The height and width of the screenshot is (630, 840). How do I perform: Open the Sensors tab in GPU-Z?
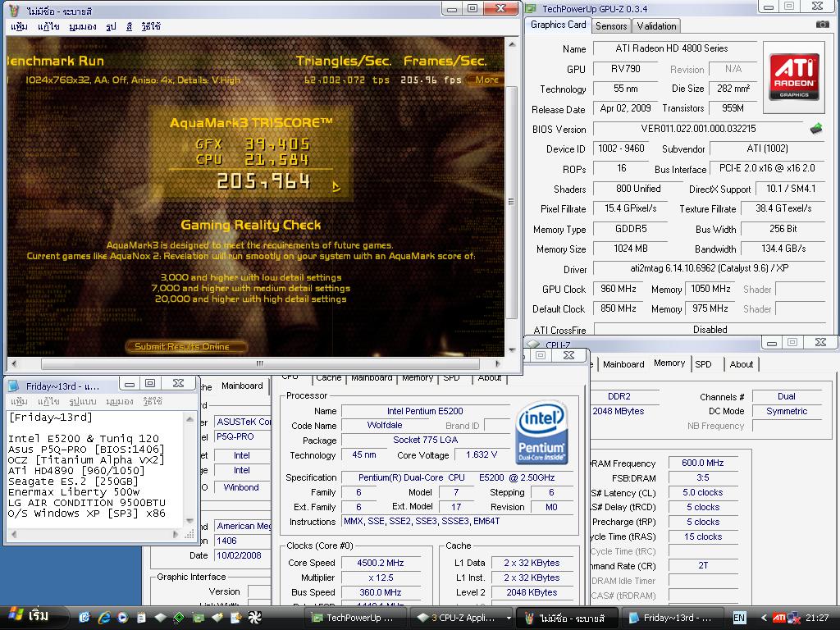tap(610, 25)
